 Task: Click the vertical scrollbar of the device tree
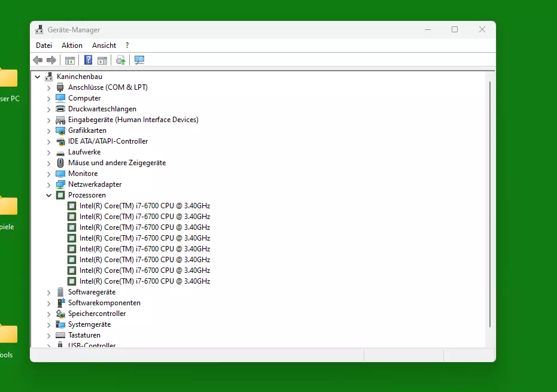pos(490,204)
